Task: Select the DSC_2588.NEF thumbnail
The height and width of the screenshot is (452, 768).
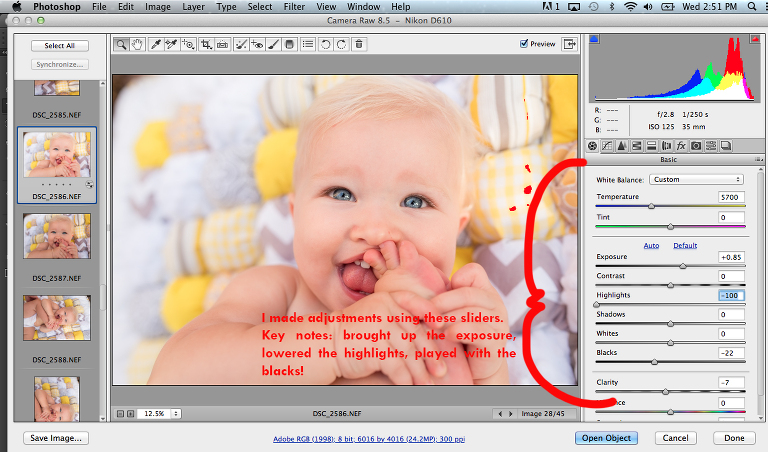Action: 57,317
